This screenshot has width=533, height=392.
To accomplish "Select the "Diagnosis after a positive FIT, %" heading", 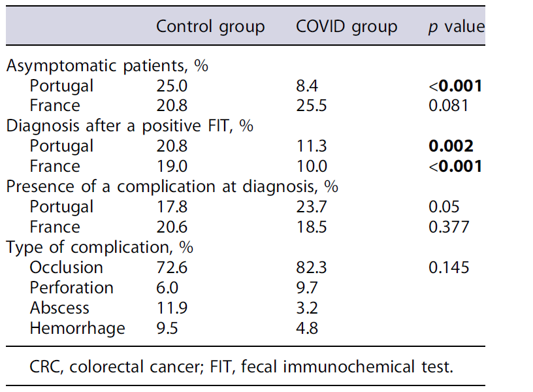I will coord(129,126).
